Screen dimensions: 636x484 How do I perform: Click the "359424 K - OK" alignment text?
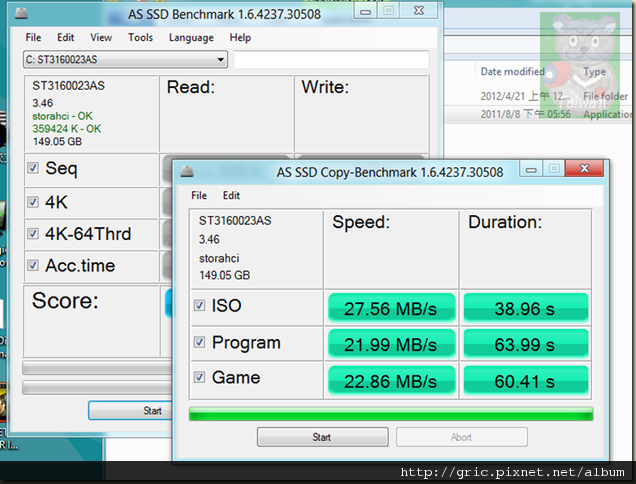click(67, 129)
